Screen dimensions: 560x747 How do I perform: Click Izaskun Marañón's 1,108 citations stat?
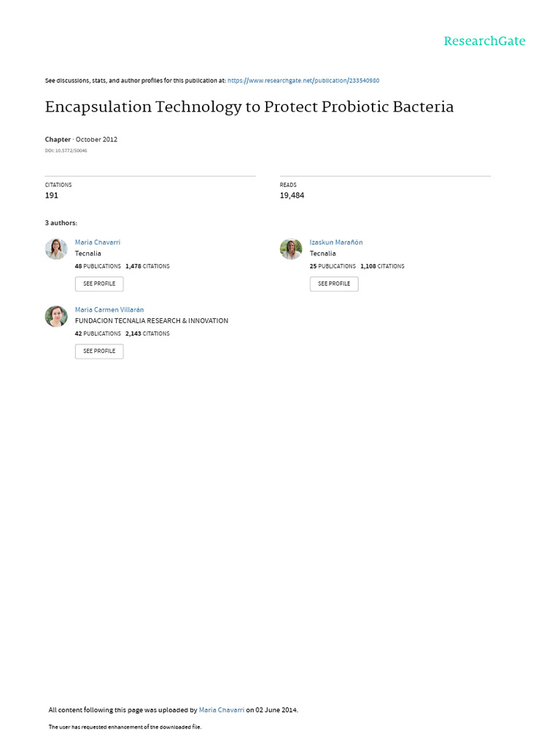382,266
